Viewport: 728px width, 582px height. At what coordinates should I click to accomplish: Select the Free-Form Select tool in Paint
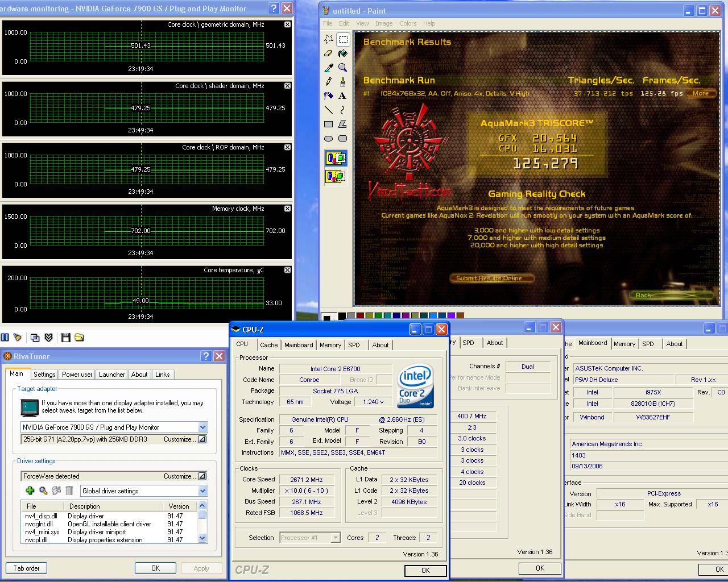pos(329,39)
